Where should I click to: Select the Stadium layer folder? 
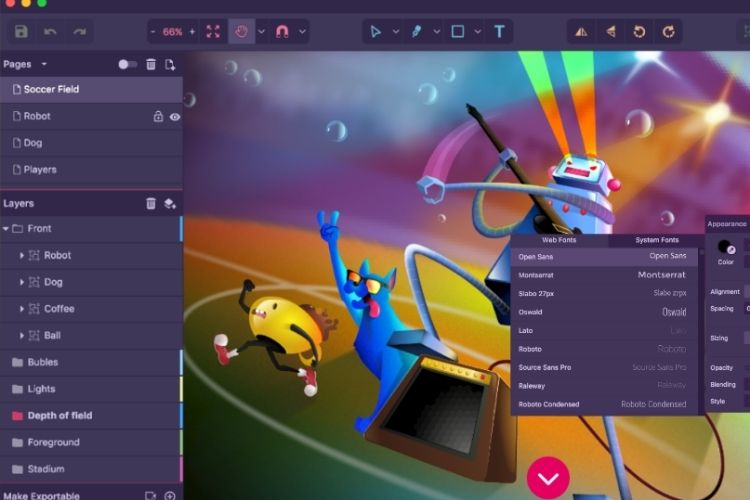tap(91, 469)
